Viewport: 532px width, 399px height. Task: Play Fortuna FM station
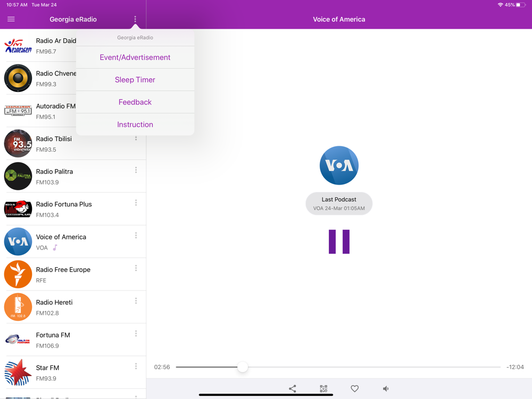click(73, 340)
